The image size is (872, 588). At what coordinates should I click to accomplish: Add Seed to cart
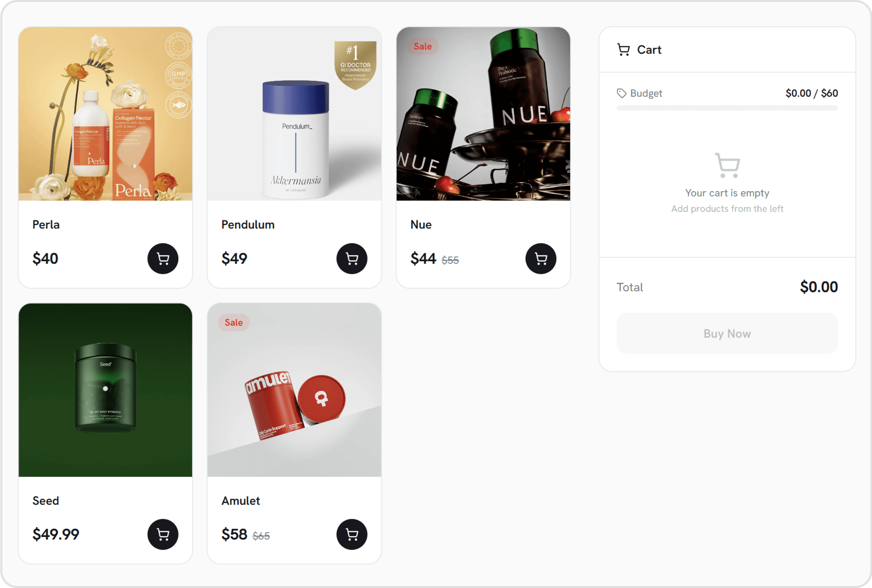coord(163,534)
